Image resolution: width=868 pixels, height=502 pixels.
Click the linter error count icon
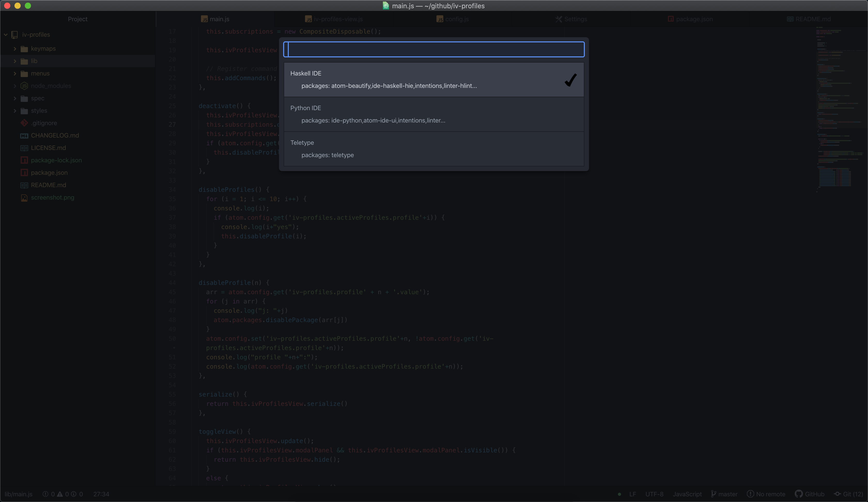tap(45, 494)
